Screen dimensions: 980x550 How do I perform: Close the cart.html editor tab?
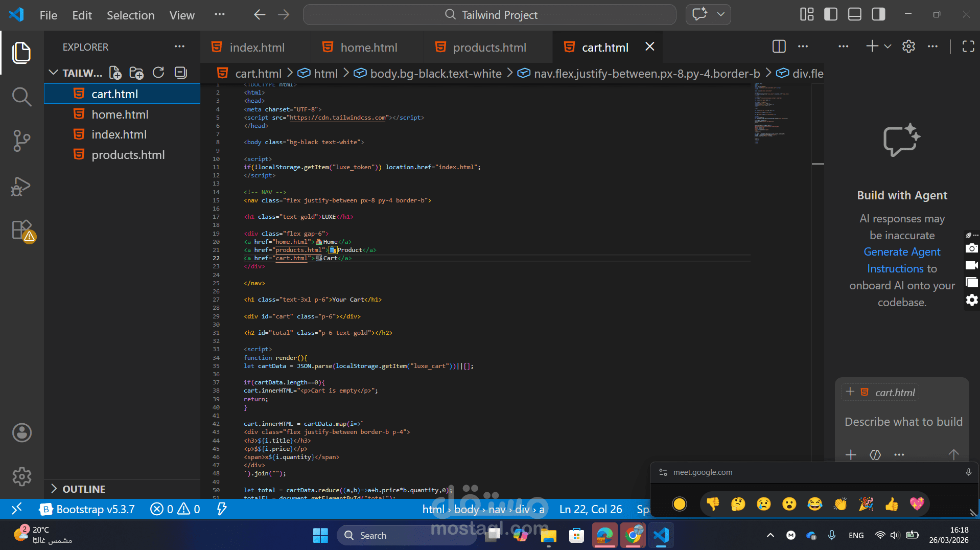(x=649, y=47)
